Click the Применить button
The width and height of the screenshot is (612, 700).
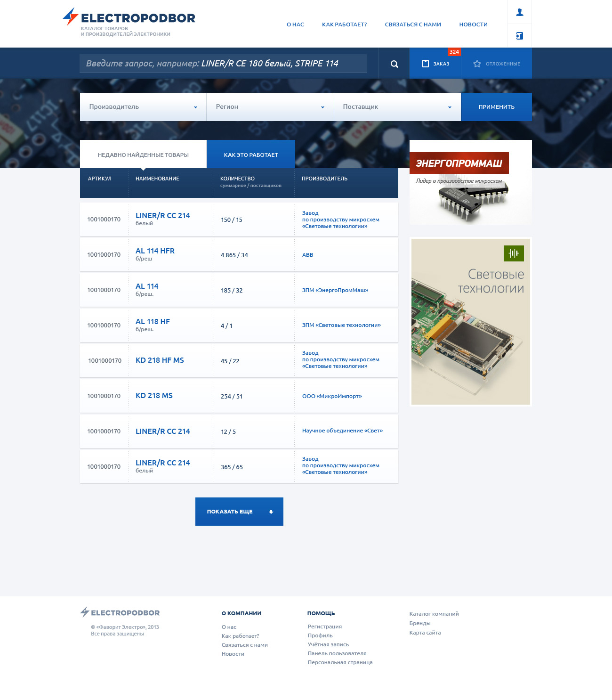[x=496, y=107]
